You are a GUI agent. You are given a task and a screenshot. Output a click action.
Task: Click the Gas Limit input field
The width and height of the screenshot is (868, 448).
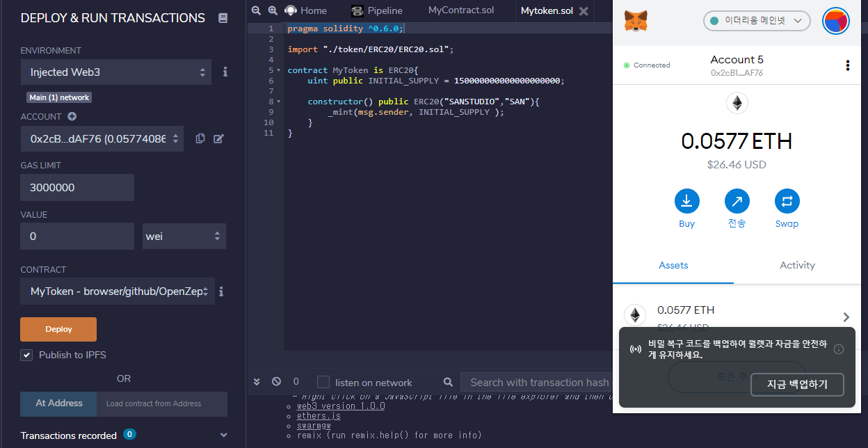click(x=77, y=187)
